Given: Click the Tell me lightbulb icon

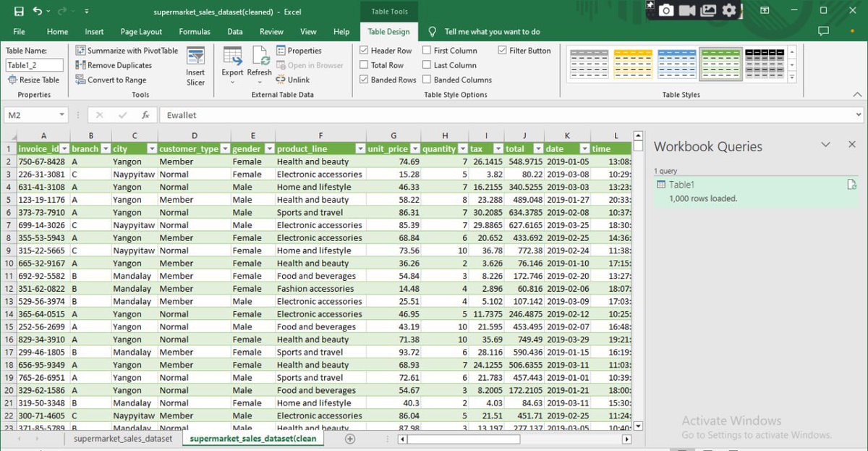Looking at the screenshot, I should tap(433, 32).
